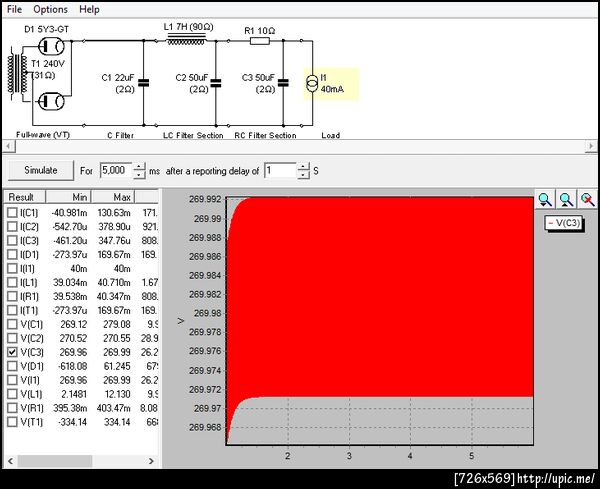Click the C Filter label

[120, 135]
